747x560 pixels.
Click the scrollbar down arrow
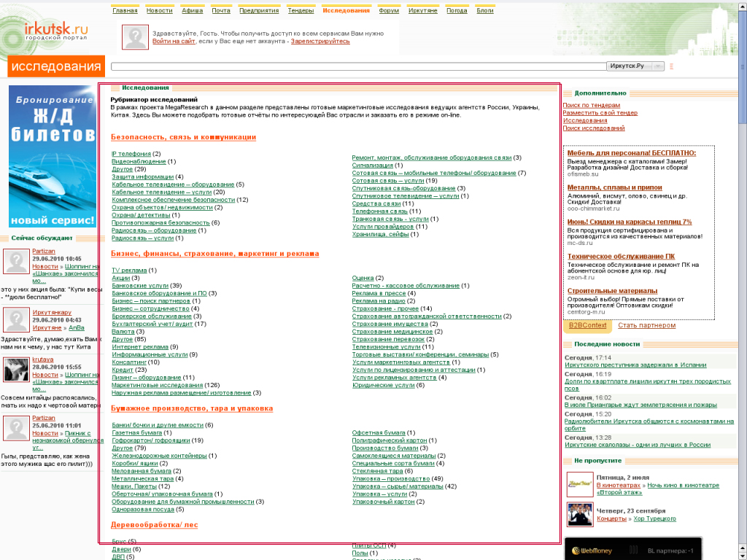point(742,555)
